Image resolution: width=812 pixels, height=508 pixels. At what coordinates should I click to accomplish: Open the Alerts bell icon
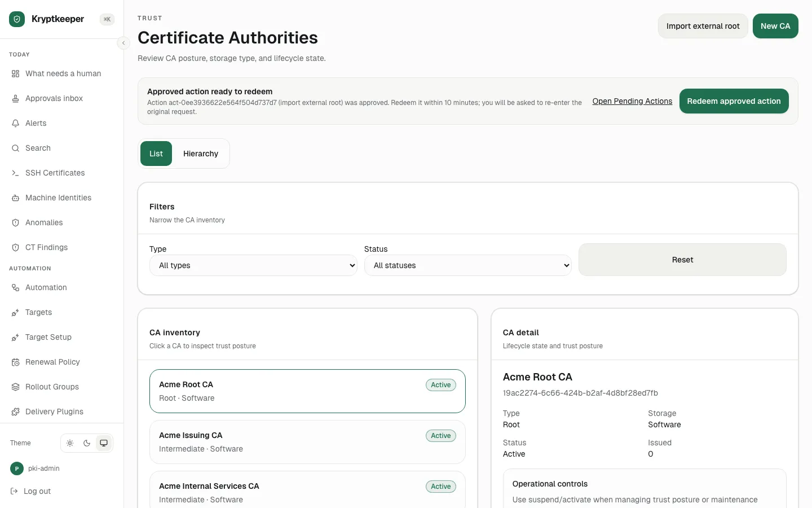tap(16, 123)
